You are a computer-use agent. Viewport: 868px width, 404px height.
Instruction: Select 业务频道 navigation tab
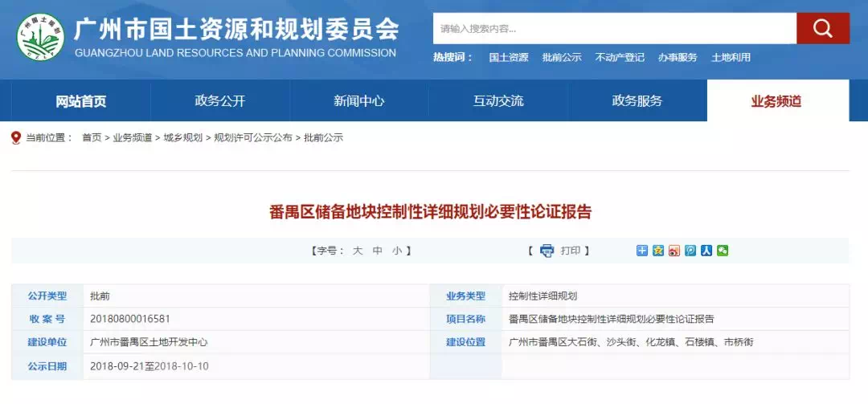click(776, 100)
